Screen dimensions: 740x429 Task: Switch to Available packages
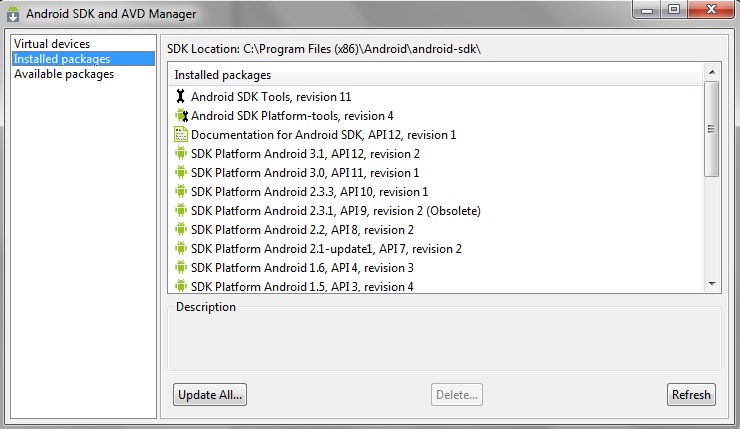point(83,74)
